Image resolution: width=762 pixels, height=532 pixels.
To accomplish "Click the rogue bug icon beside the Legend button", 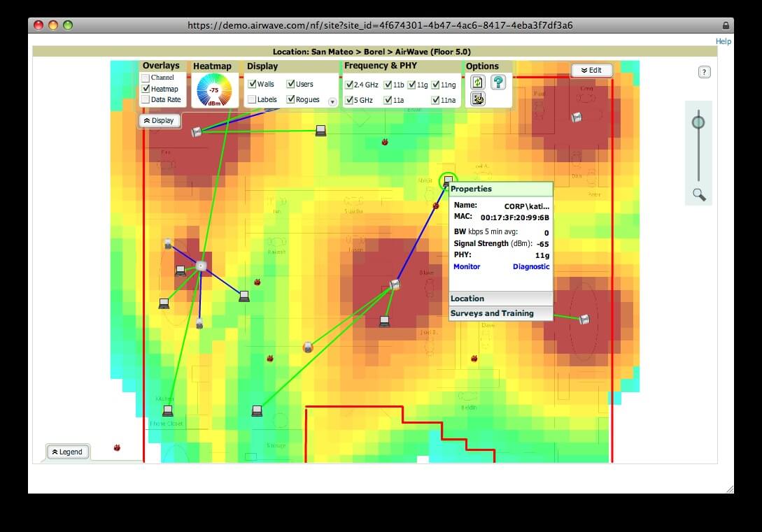I will pos(117,447).
